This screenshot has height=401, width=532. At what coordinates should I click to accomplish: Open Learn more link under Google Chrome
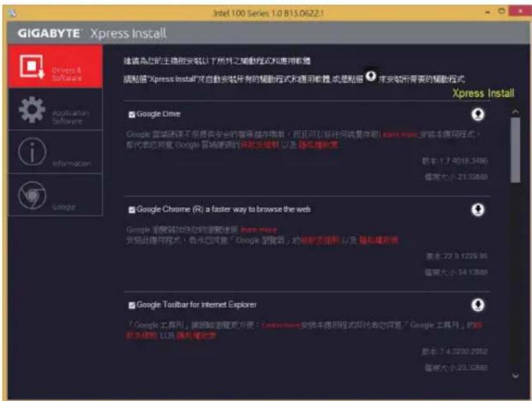(259, 229)
